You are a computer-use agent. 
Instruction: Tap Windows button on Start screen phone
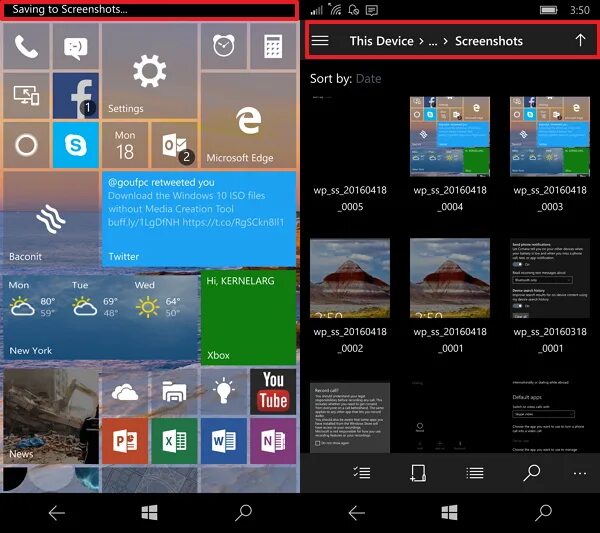point(149,512)
